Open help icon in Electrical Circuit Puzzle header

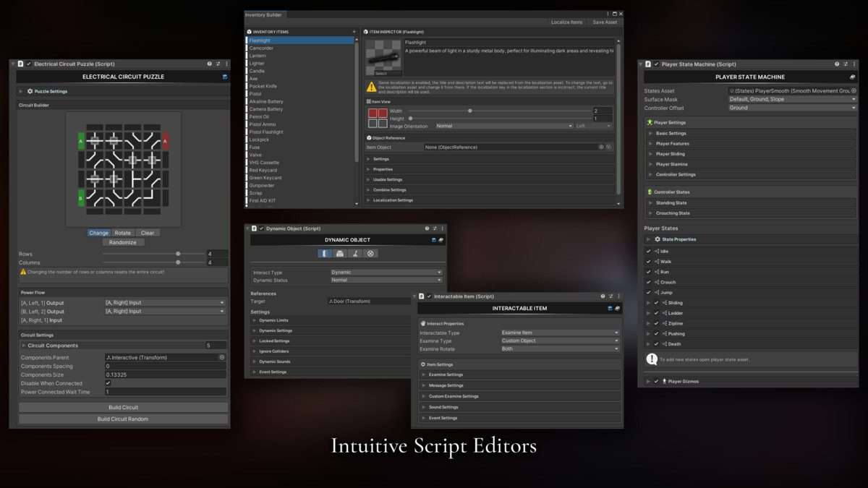coord(209,64)
